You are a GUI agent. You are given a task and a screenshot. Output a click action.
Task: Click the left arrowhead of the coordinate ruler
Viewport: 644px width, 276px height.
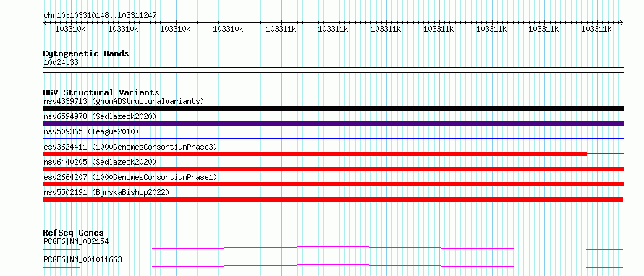pyautogui.click(x=45, y=23)
